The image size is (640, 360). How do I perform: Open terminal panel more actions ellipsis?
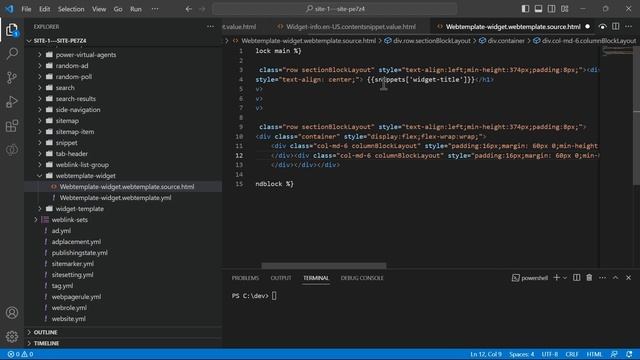click(602, 278)
